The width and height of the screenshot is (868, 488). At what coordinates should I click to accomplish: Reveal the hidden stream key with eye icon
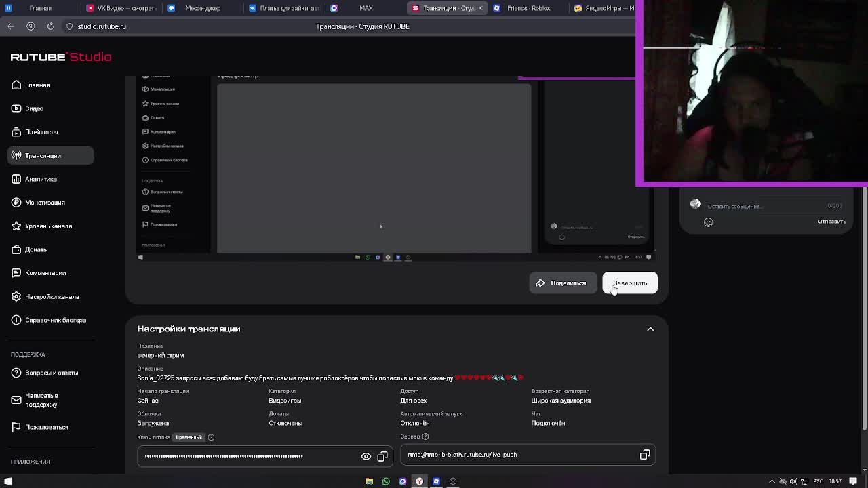point(366,456)
